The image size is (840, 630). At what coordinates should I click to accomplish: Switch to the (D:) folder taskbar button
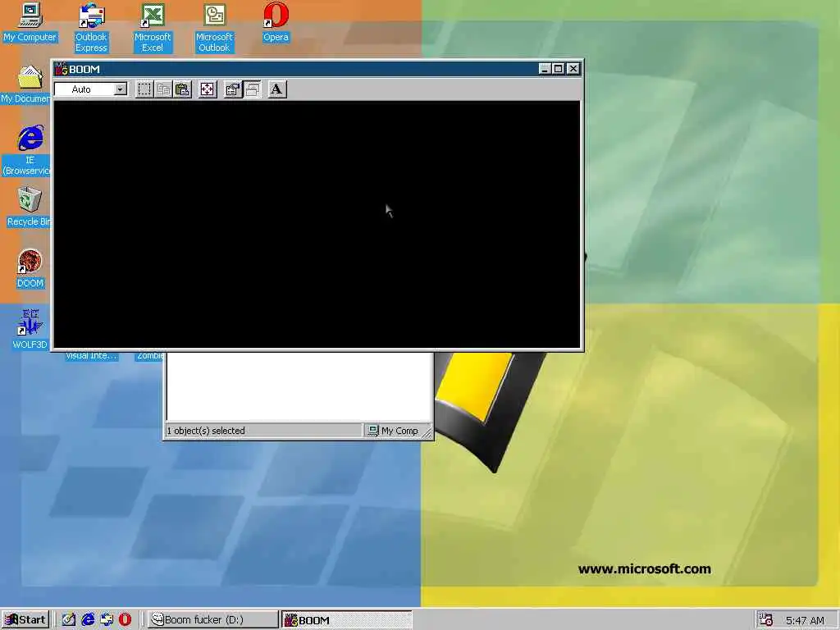tap(212, 620)
